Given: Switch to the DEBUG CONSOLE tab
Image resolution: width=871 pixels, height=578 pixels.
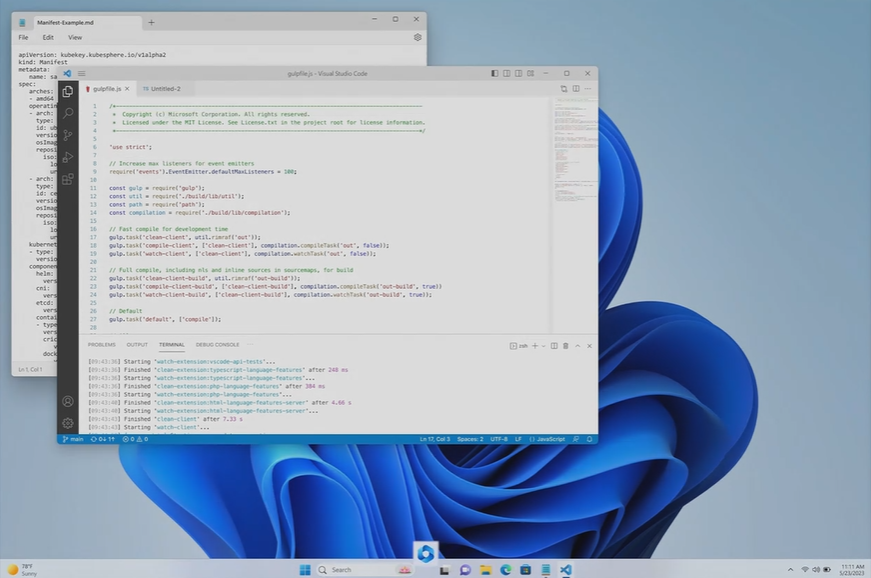Looking at the screenshot, I should point(217,345).
